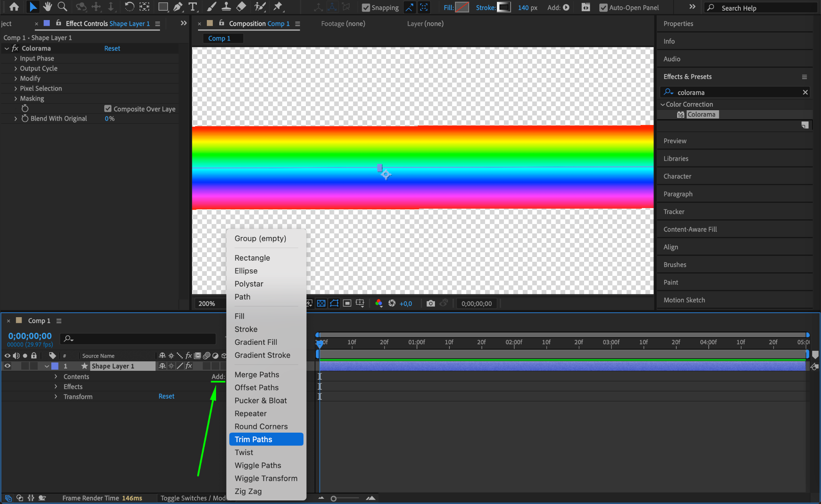Select the Puppet Pin tool
The image size is (821, 504).
click(277, 7)
